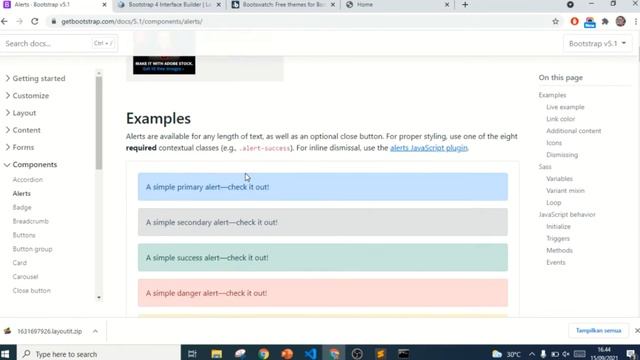Jump to the Live example section
Image resolution: width=640 pixels, height=360 pixels.
click(x=565, y=107)
